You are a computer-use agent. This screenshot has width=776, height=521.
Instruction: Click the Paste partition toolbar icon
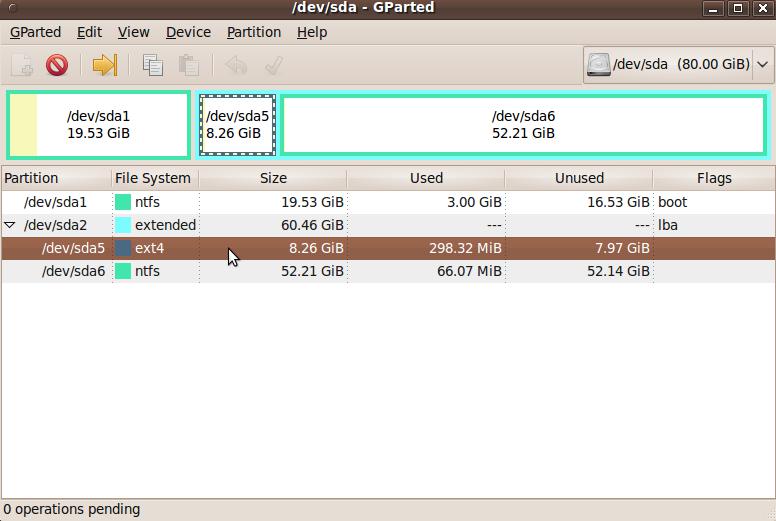pyautogui.click(x=189, y=65)
